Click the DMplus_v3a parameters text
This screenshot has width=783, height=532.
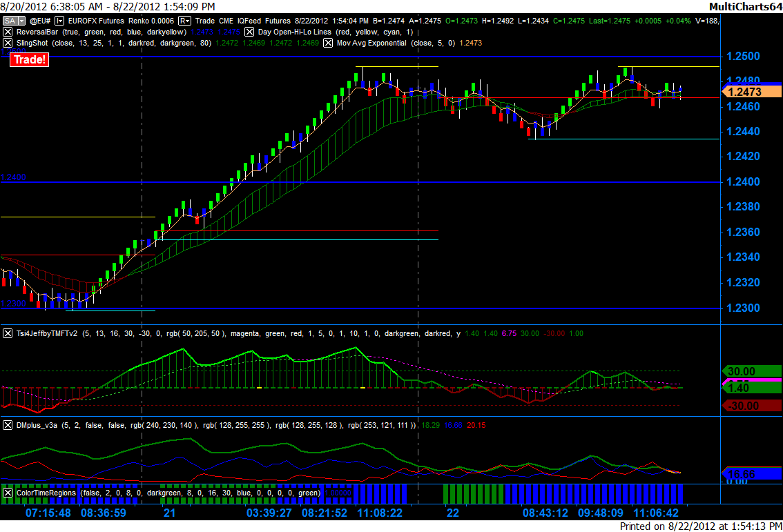239,425
